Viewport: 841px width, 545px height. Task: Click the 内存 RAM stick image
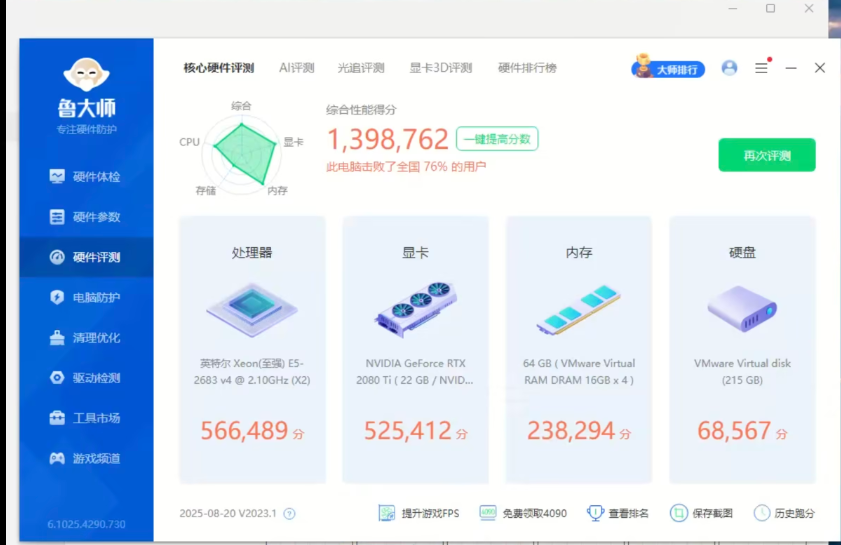tap(579, 310)
